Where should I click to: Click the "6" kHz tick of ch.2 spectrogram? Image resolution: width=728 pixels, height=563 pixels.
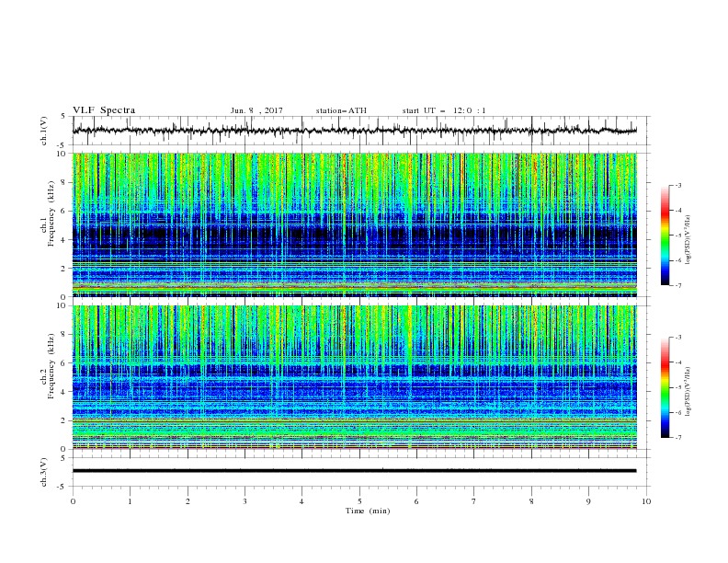click(63, 362)
